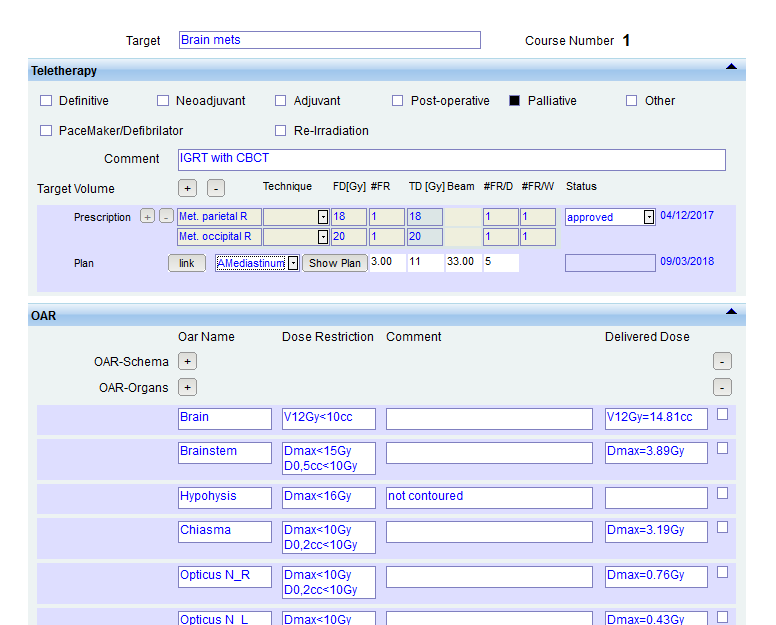Click the plan fractions field 11
Viewport: 776px width, 625px height.
tap(426, 263)
